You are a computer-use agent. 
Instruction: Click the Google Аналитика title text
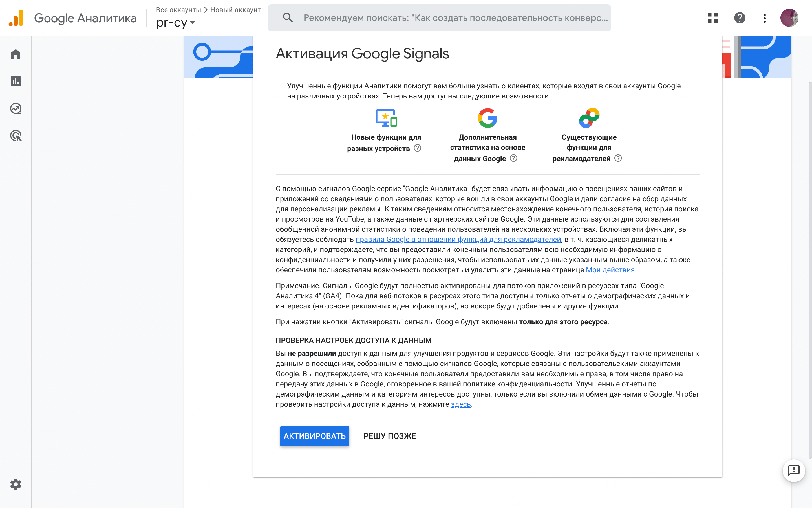point(85,18)
